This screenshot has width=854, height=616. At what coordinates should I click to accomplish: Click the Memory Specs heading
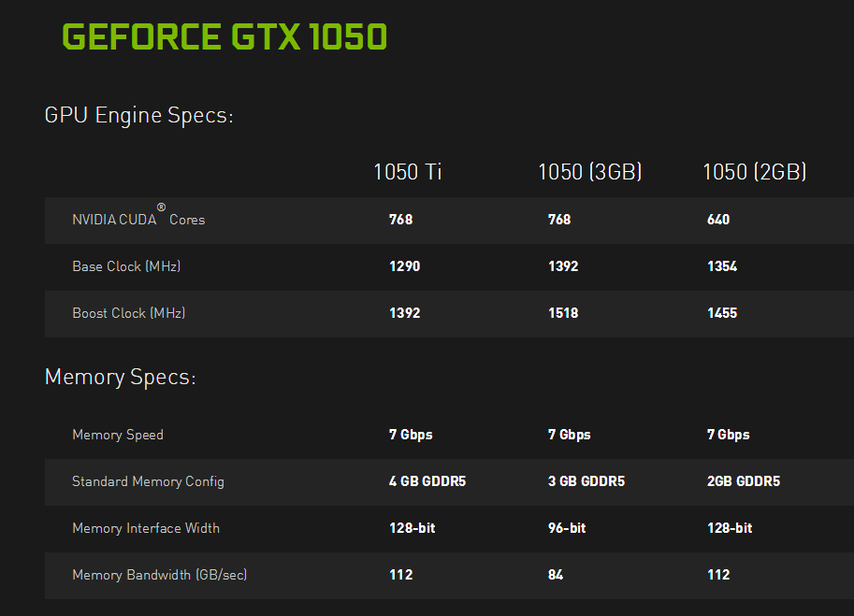120,378
